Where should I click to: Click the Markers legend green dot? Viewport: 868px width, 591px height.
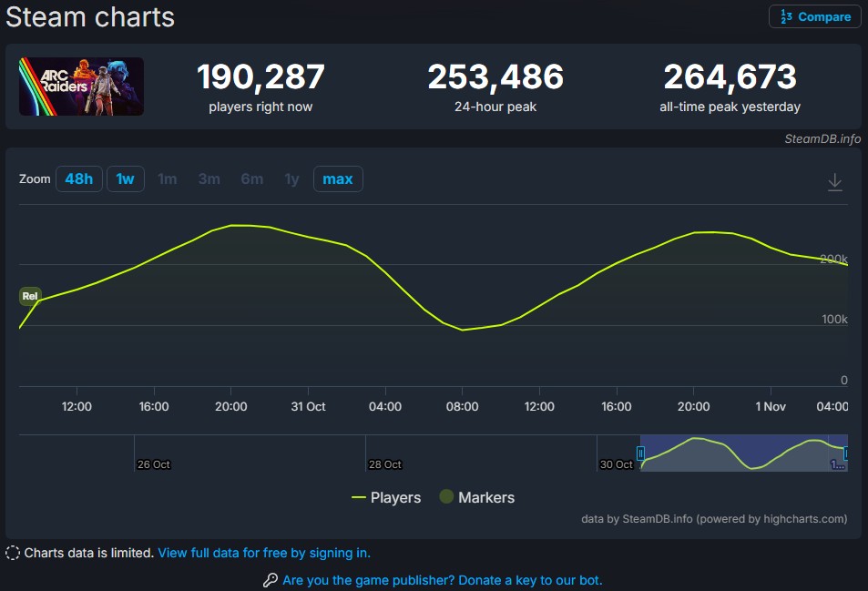tap(446, 496)
